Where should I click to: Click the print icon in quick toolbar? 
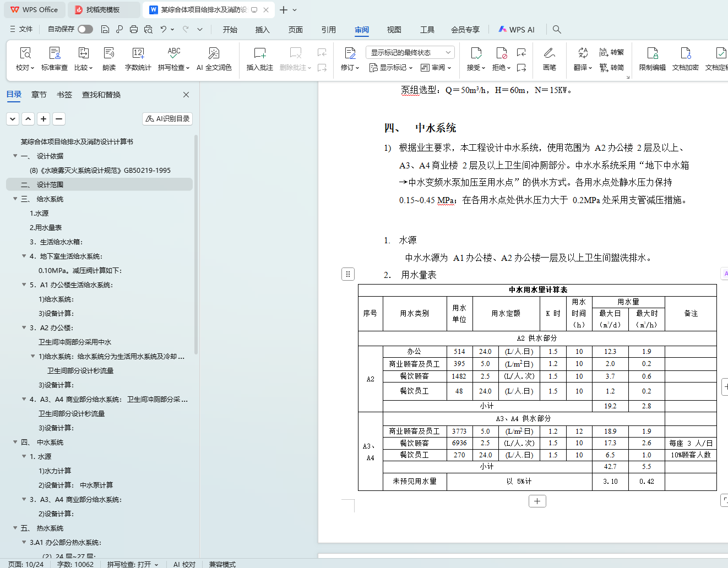coord(134,29)
